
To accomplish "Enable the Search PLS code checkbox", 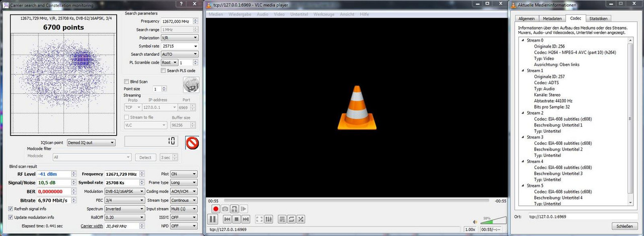I will click(x=163, y=71).
